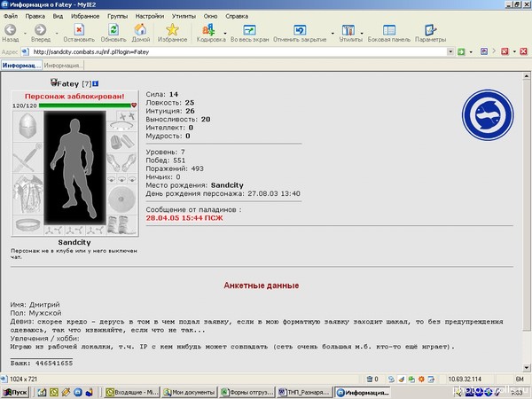This screenshot has height=399, width=532.
Task: Click red text 28.04.05 15:44 ПСЖ
Action: [x=184, y=218]
